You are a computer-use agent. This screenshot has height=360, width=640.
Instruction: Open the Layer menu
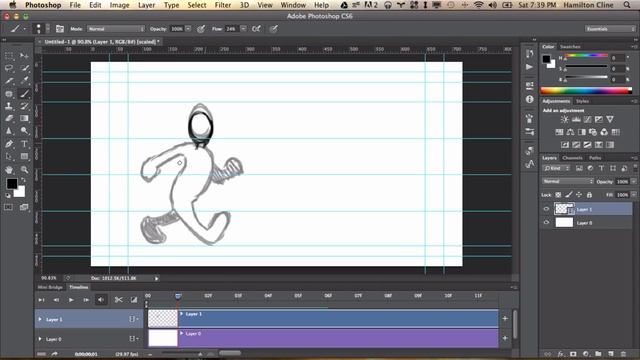point(146,5)
